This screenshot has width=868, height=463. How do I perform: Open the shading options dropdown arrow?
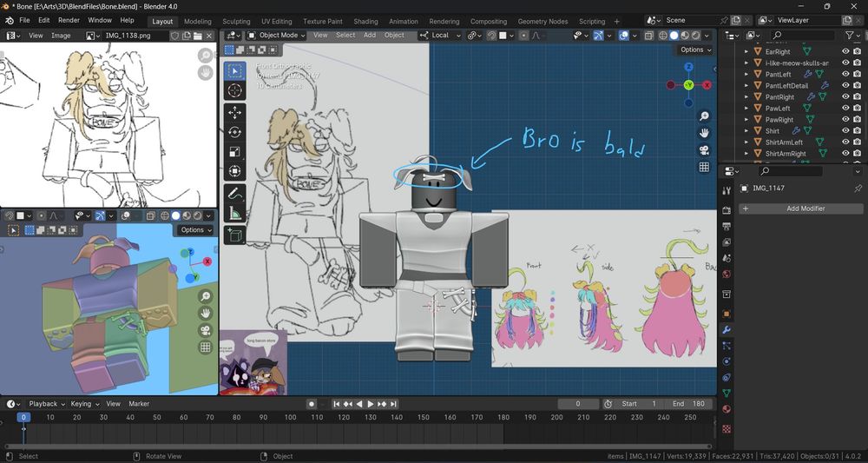[x=708, y=36]
